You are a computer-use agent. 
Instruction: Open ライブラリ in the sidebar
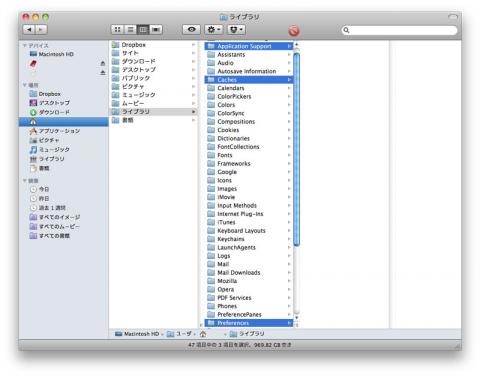47,159
